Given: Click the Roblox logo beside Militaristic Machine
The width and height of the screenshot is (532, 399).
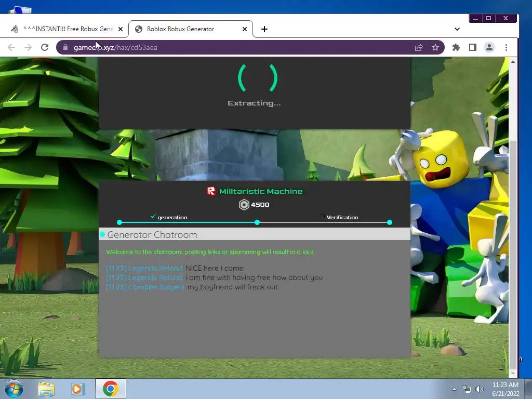Looking at the screenshot, I should point(211,191).
